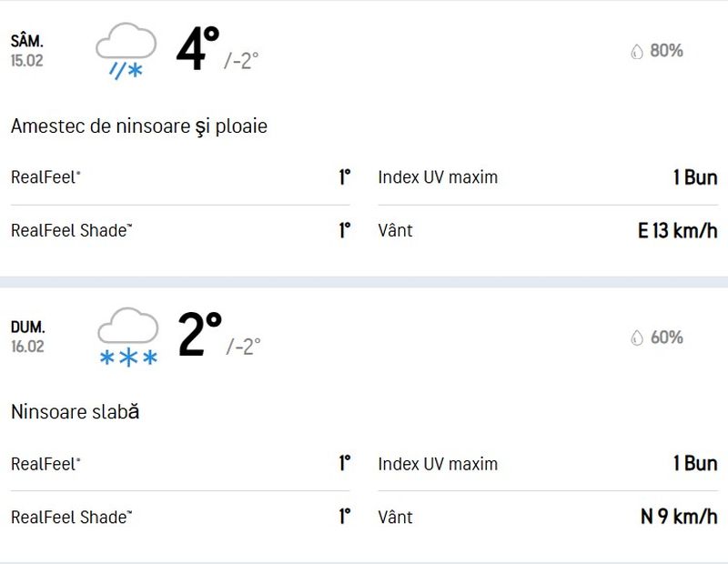The height and width of the screenshot is (564, 728).
Task: Click the precipitation droplet icon showing 60%
Action: click(636, 337)
